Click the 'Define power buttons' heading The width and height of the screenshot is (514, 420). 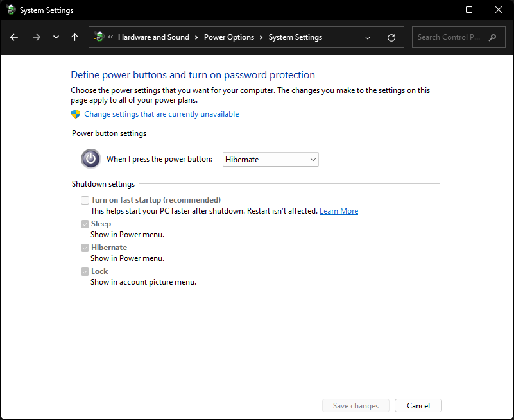coord(193,74)
